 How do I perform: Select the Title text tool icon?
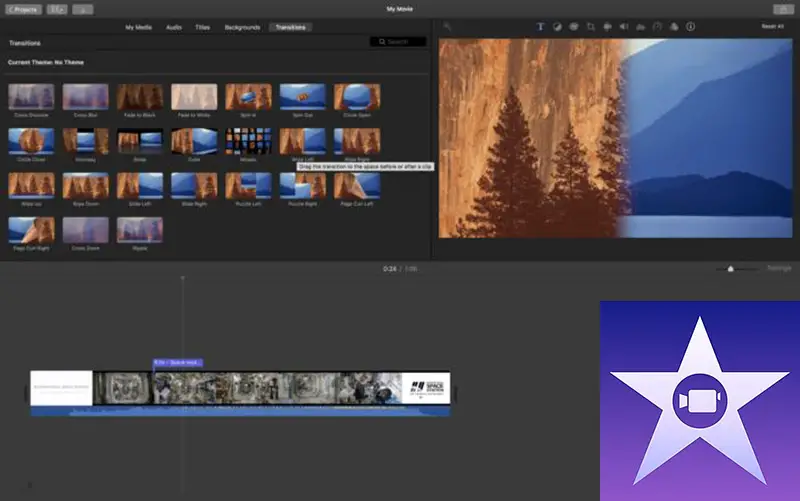point(540,27)
